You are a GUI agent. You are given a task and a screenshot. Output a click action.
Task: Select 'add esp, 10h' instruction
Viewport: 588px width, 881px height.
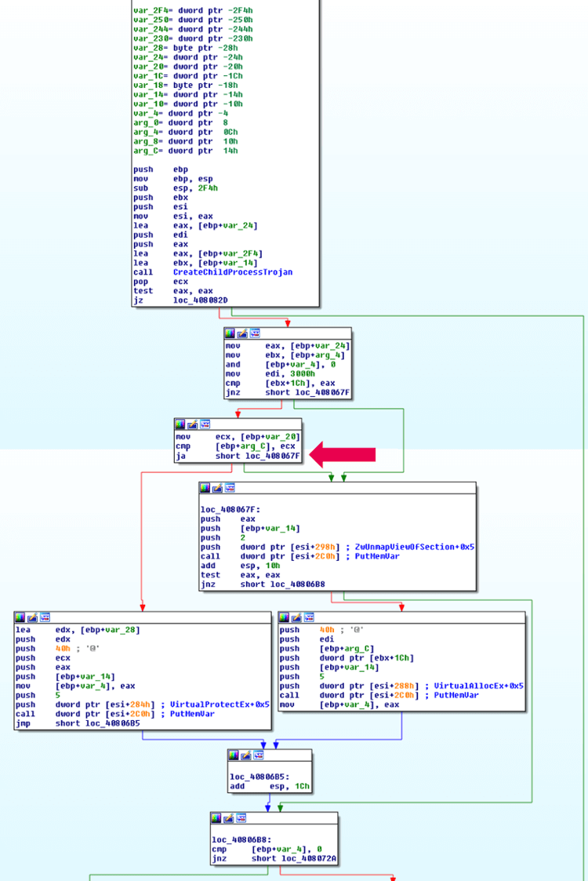point(241,565)
